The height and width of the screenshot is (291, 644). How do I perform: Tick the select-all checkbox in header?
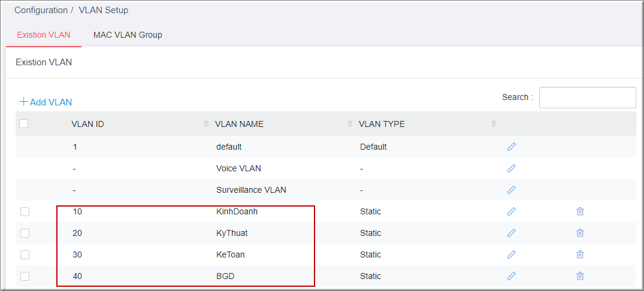coord(24,124)
